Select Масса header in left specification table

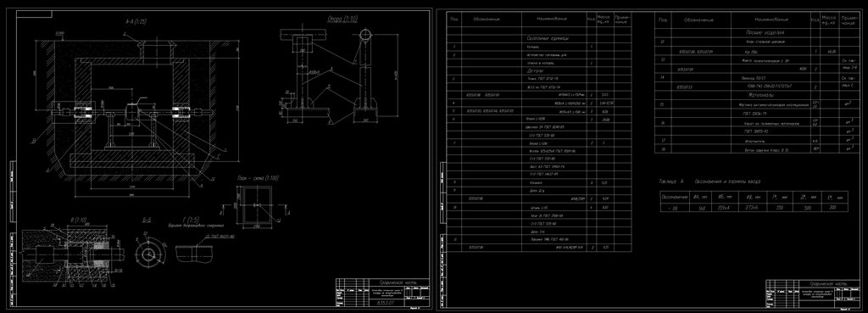[604, 20]
